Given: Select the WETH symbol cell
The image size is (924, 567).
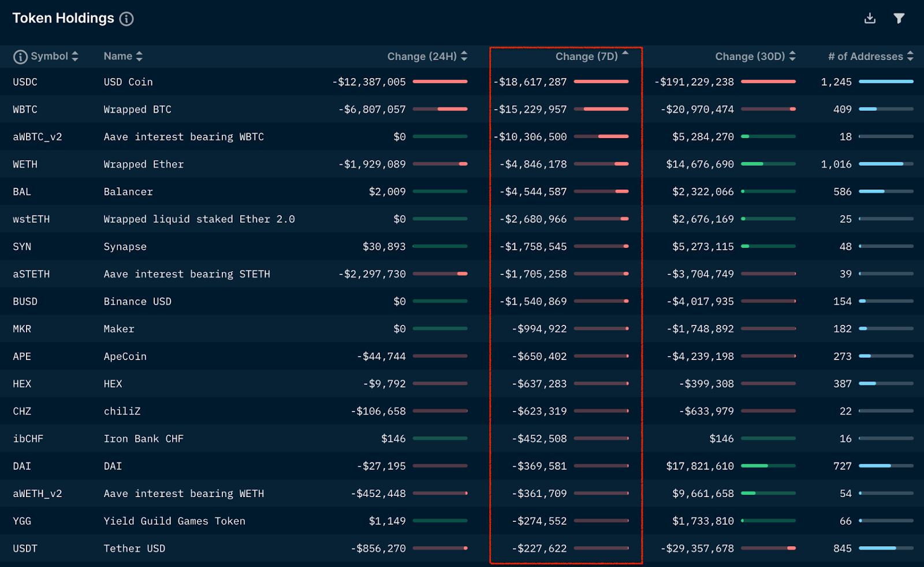Looking at the screenshot, I should point(25,164).
